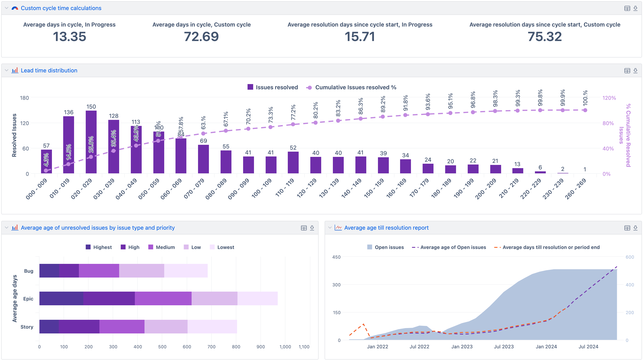This screenshot has height=362, width=644.
Task: Collapse the Custom cycle time calculations panel
Action: pyautogui.click(x=6, y=8)
